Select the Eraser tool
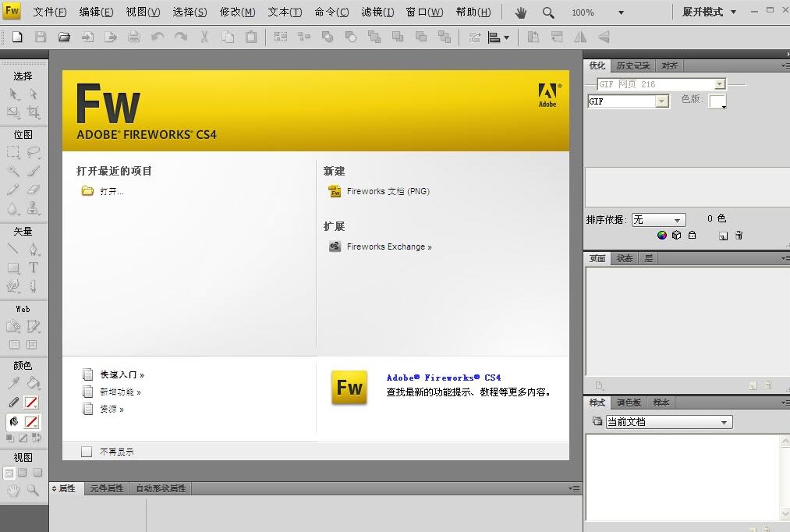790x532 pixels. pos(34,190)
